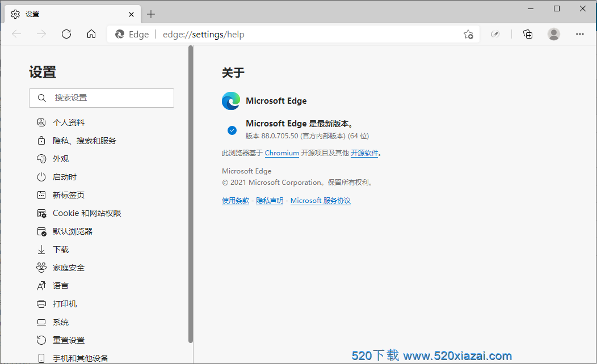Viewport: 597px width, 364px height.
Task: Go to the home page icon
Action: point(91,34)
